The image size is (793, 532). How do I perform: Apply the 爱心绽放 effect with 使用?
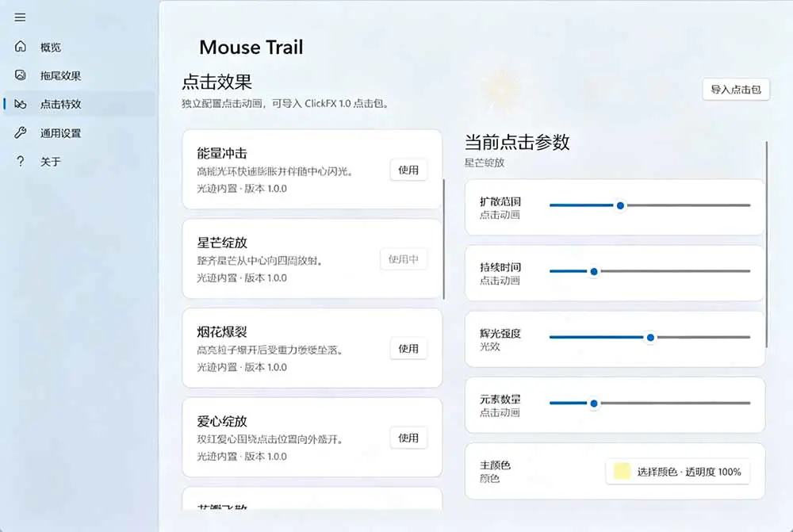click(408, 438)
